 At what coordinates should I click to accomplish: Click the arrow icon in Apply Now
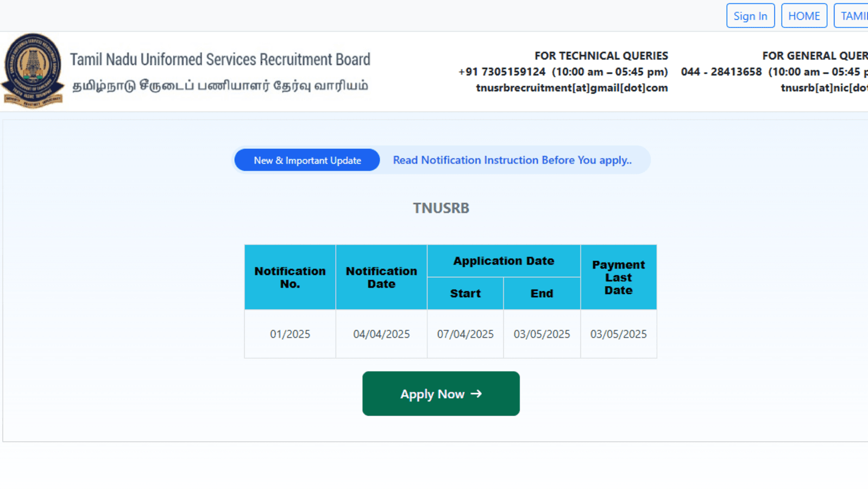[476, 393]
